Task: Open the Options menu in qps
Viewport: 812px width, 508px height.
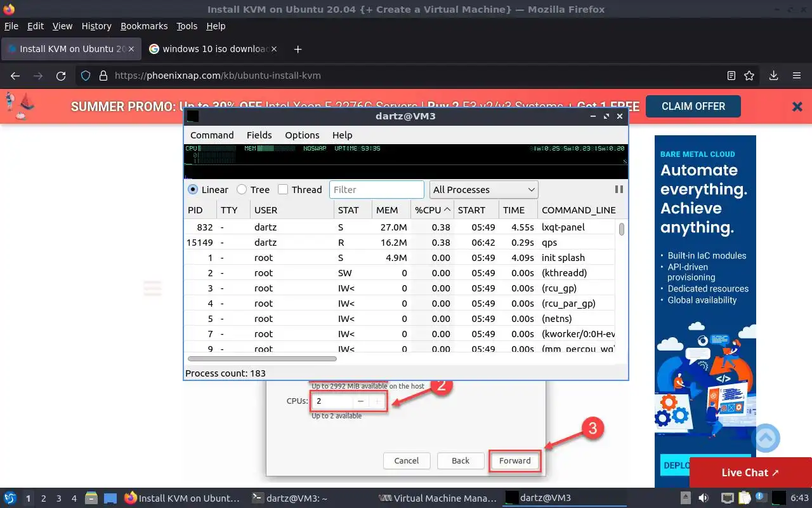Action: [302, 135]
